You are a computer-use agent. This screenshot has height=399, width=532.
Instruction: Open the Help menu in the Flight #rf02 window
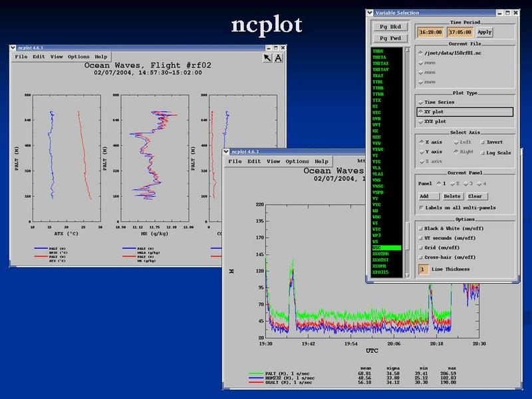101,57
